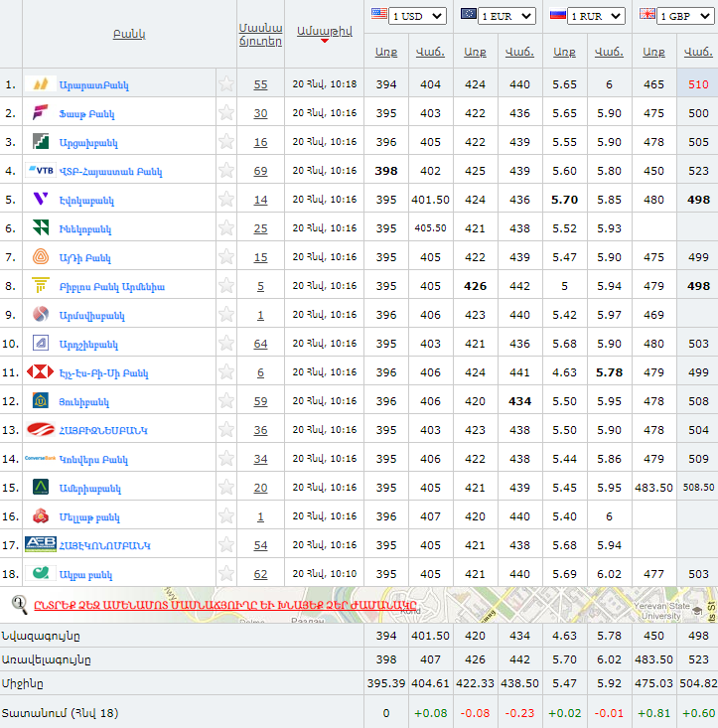Click the Byblos Bank logo in row 8
The image size is (718, 728).
[41, 286]
